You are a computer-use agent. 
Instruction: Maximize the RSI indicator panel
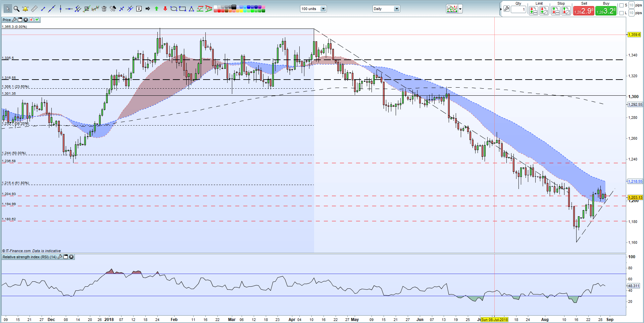[x=66, y=257]
